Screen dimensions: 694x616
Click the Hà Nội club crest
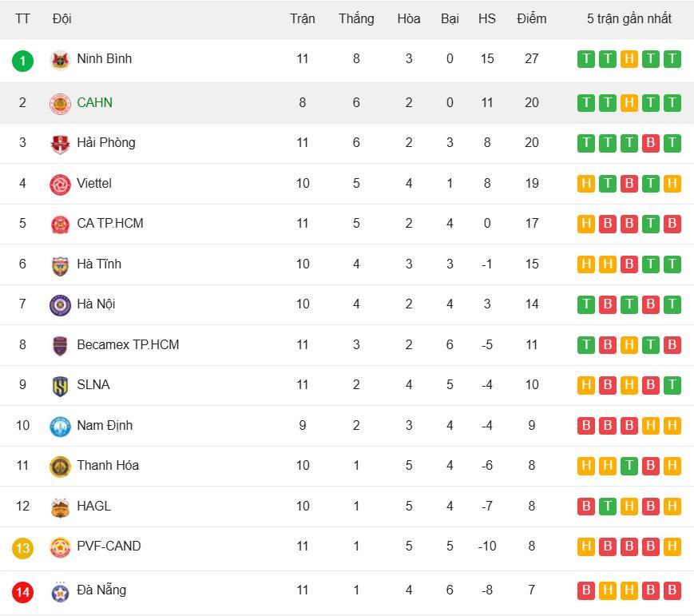(x=60, y=304)
